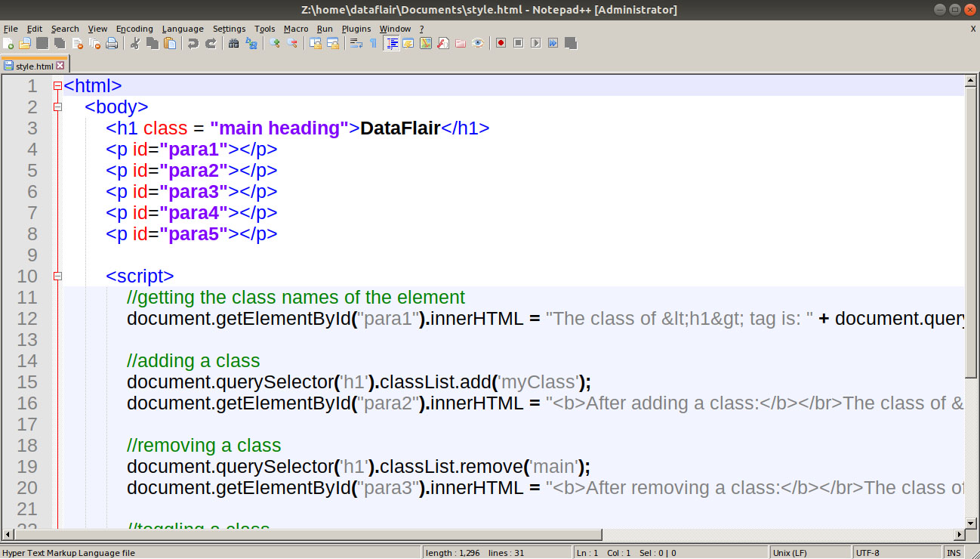Start macro recording with the Record icon

click(x=501, y=43)
